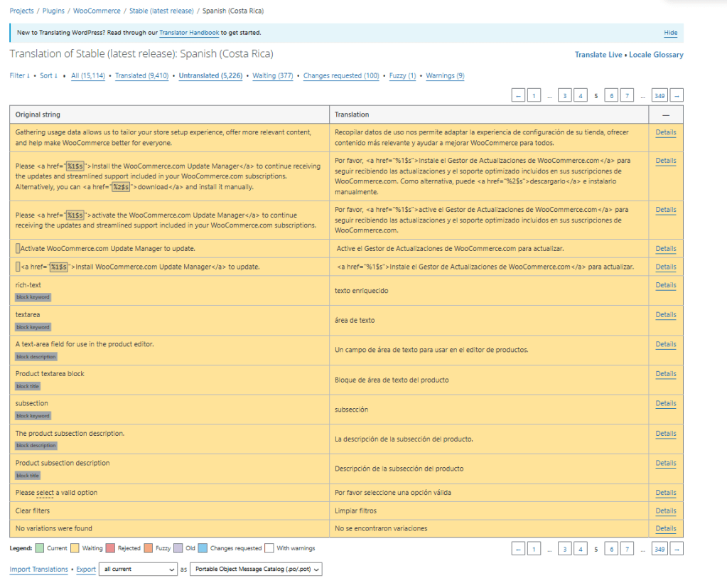Screen dimensions: 727x588
Task: Open WooCommerce breadcrumb link
Action: [97, 11]
